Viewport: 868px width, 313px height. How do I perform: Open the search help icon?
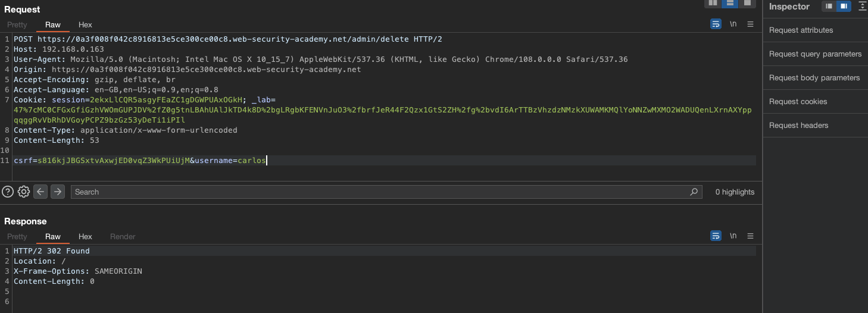point(8,192)
